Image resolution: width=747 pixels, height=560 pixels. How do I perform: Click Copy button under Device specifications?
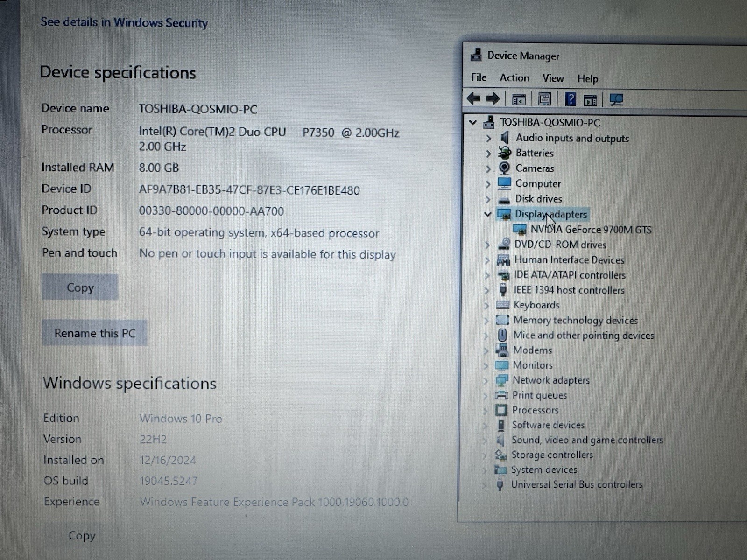pyautogui.click(x=80, y=287)
